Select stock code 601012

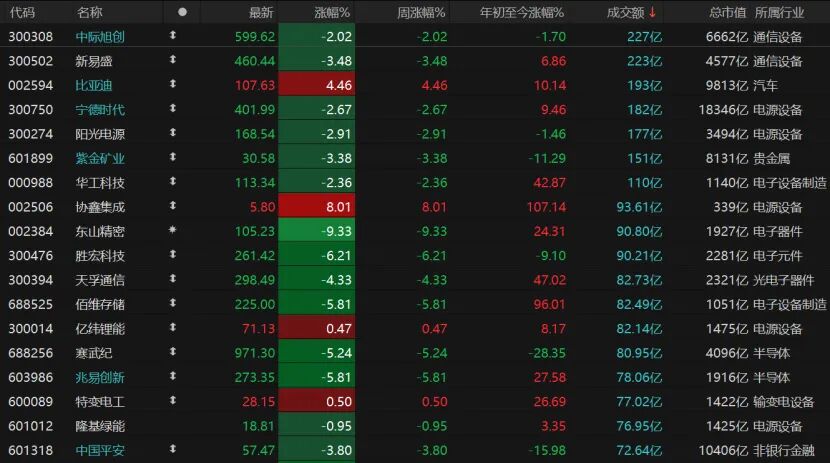pyautogui.click(x=31, y=426)
